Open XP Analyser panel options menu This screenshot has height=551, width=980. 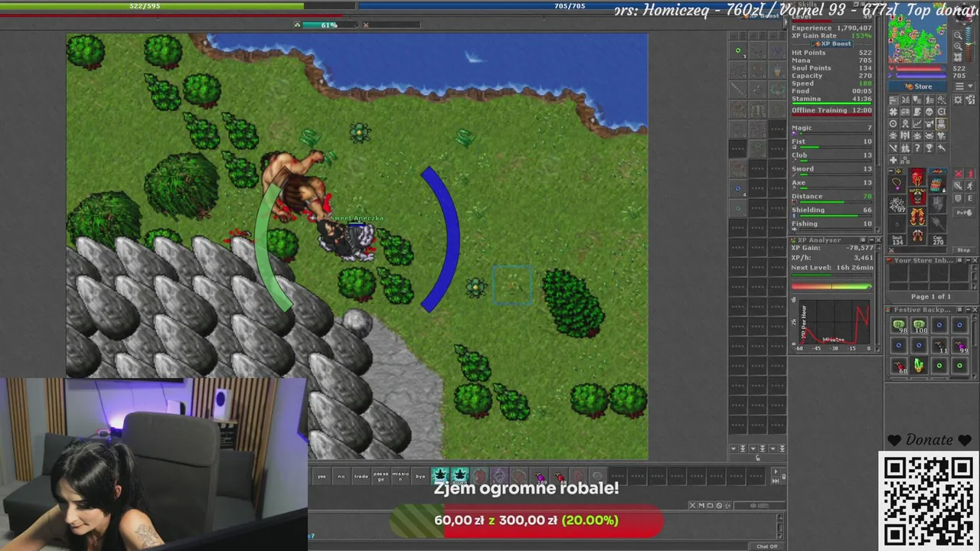pos(863,240)
